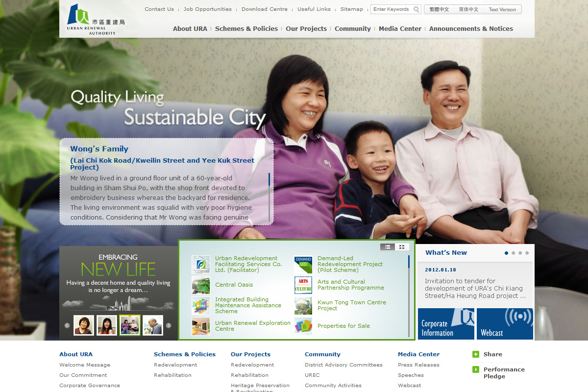
Task: Click Wong's Family story heading
Action: [99, 149]
